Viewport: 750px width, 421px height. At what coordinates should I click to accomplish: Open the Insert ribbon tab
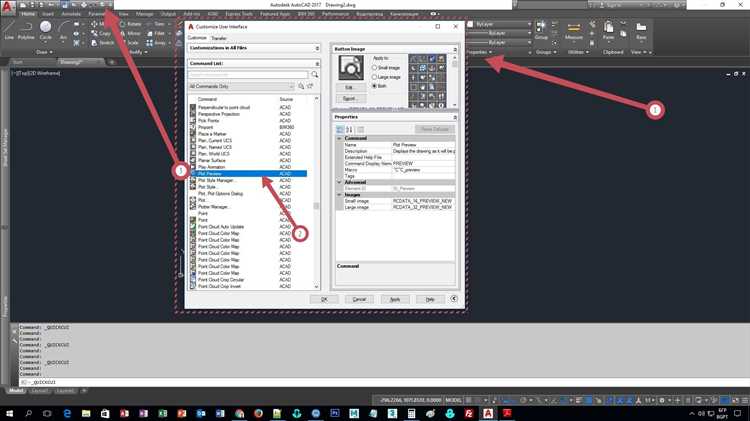48,14
